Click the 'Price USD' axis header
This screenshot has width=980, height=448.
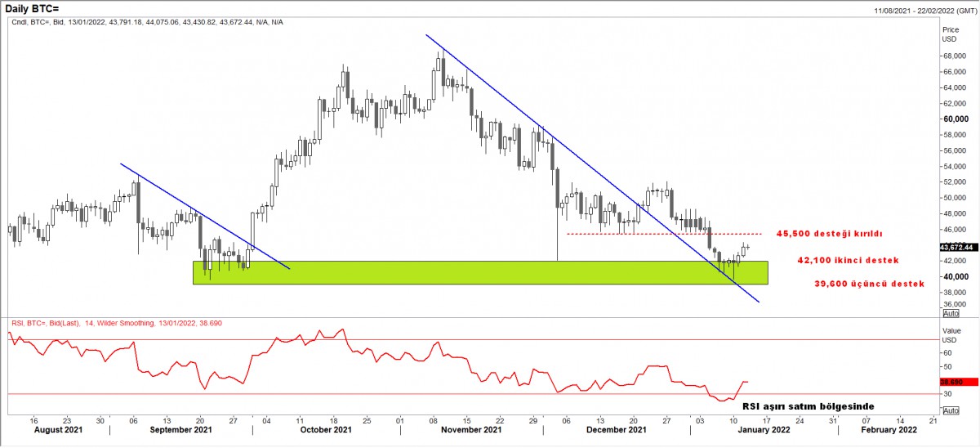point(949,34)
